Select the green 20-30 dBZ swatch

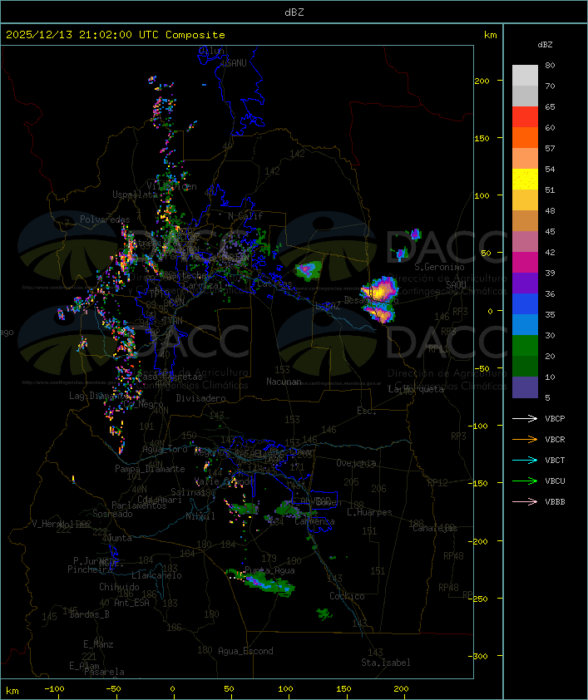[x=525, y=345]
